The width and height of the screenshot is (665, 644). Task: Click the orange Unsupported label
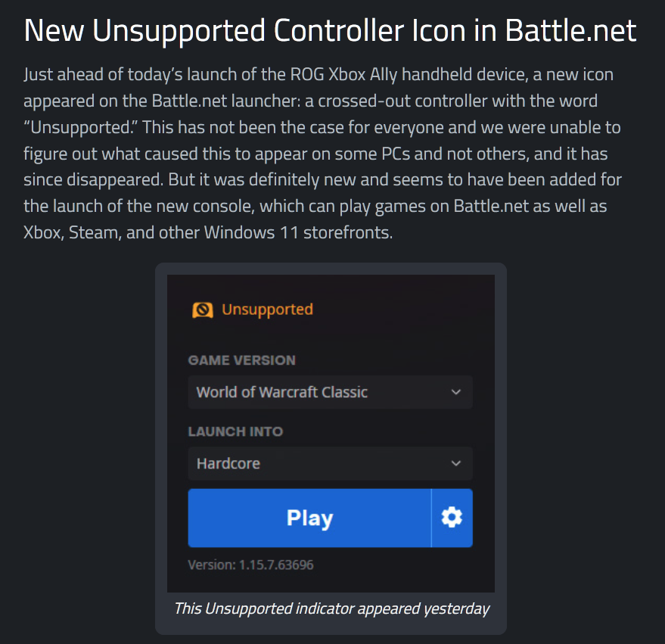pyautogui.click(x=267, y=310)
